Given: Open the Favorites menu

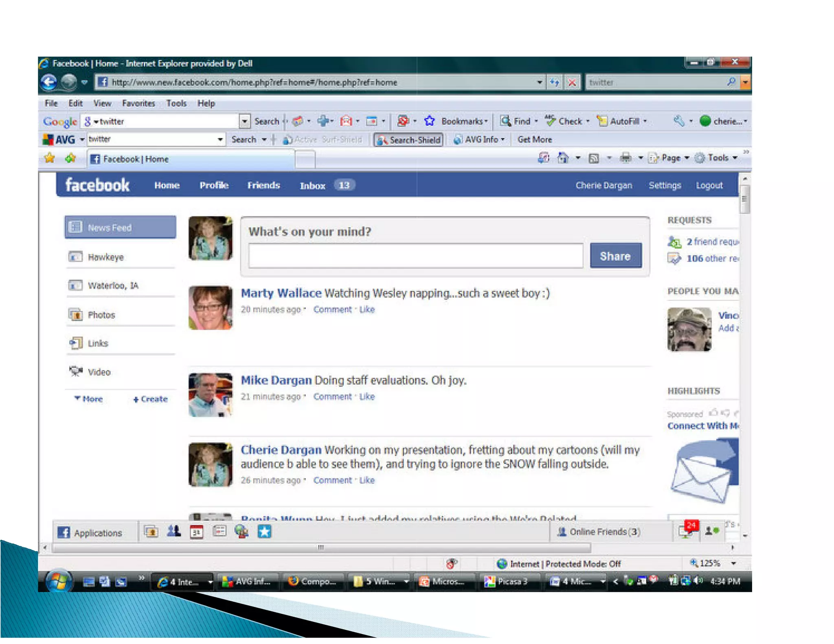Looking at the screenshot, I should (138, 103).
